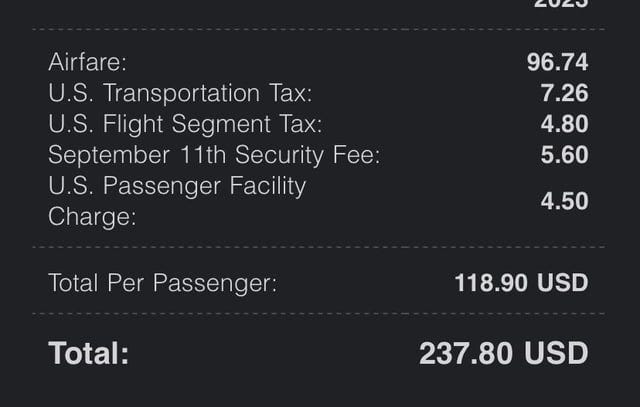This screenshot has width=640, height=407.
Task: Click the dashed divider above Total Per Passenger
Action: coord(318,247)
